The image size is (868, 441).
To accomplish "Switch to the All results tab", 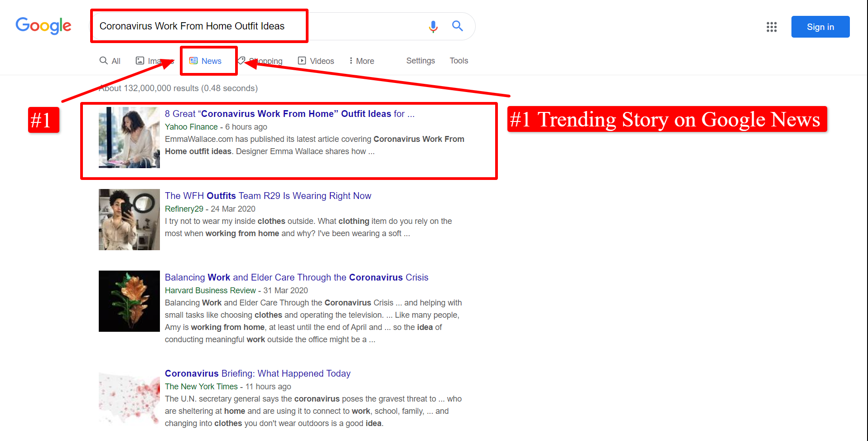I will 110,61.
